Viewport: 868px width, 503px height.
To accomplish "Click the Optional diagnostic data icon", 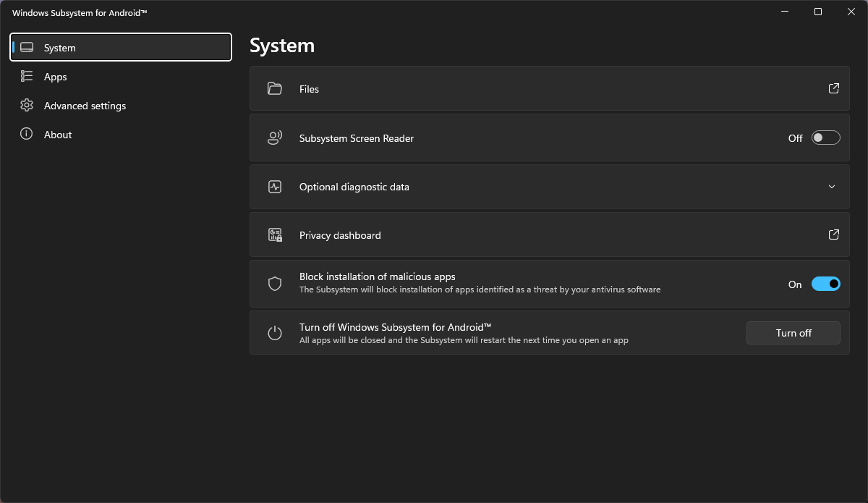I will pyautogui.click(x=274, y=187).
